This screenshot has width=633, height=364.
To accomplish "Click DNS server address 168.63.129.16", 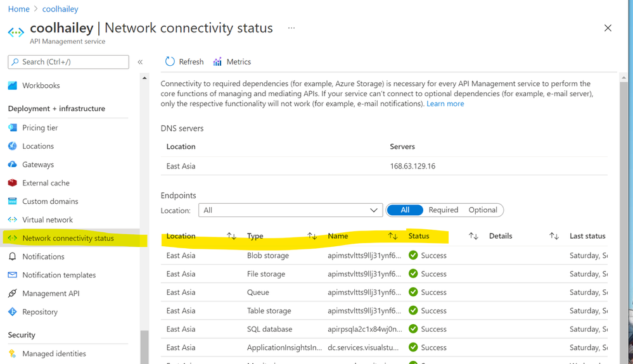I will coord(412,166).
